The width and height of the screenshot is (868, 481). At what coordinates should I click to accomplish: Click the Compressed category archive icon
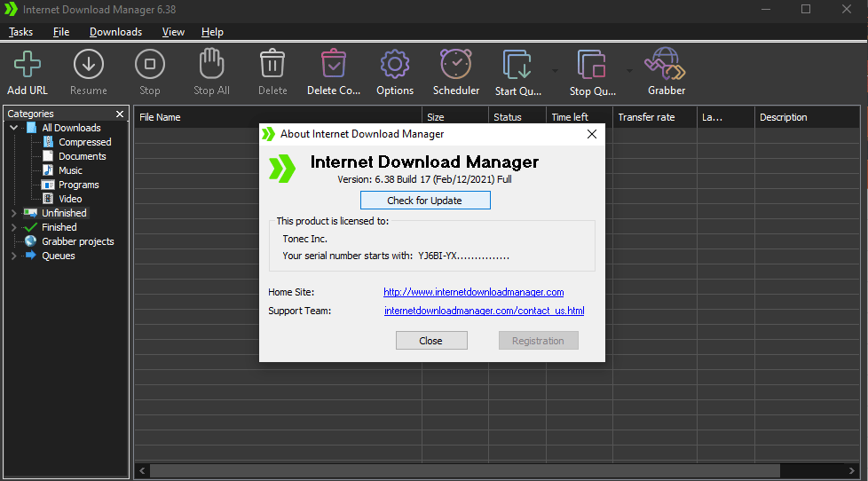48,142
